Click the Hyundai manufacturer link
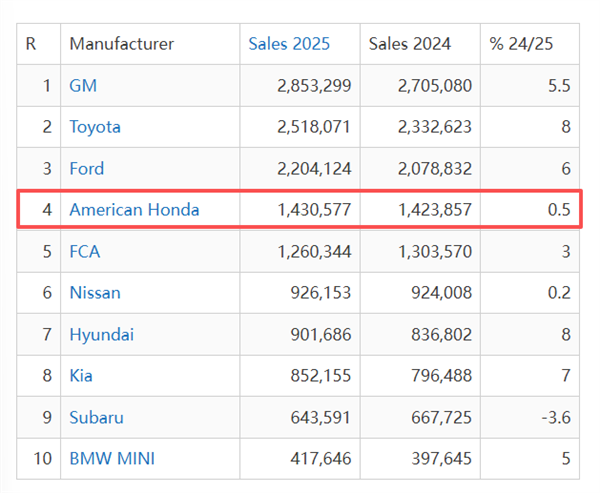This screenshot has height=493, width=600. pyautogui.click(x=101, y=335)
